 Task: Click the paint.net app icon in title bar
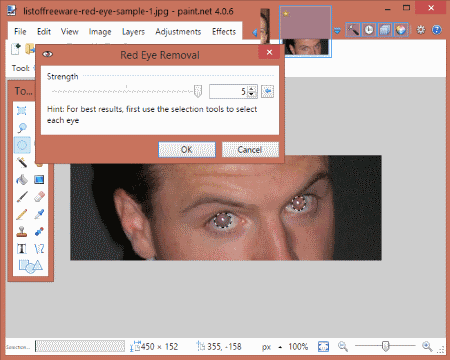click(x=12, y=11)
